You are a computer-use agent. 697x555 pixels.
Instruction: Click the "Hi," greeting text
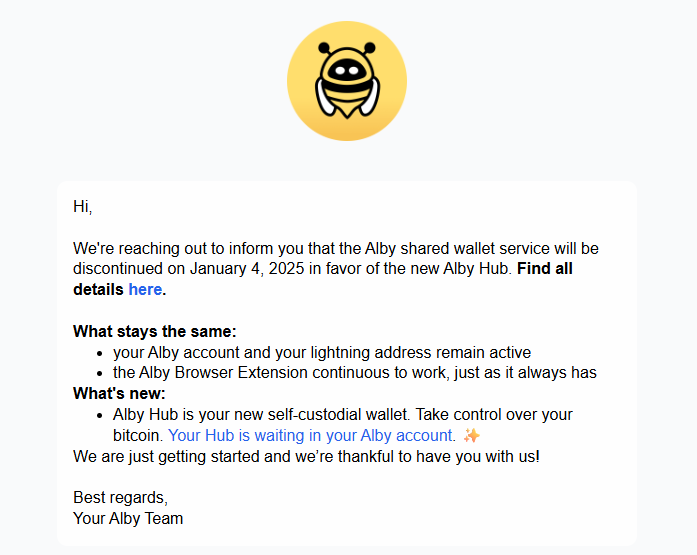(x=83, y=206)
